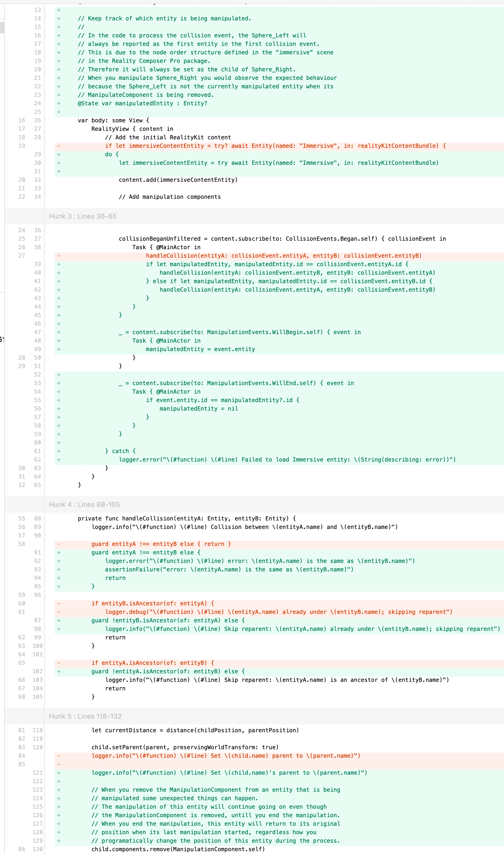This screenshot has width=504, height=854.
Task: Click 'if let manipulatedEntity' comparing collisionEvent.entityA.id
Action: tap(277, 264)
